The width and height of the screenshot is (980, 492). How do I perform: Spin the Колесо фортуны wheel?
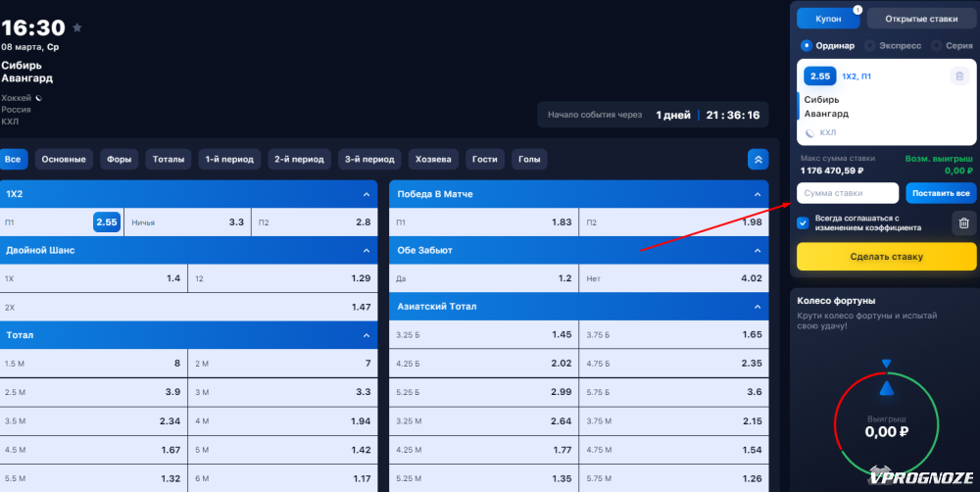(886, 424)
